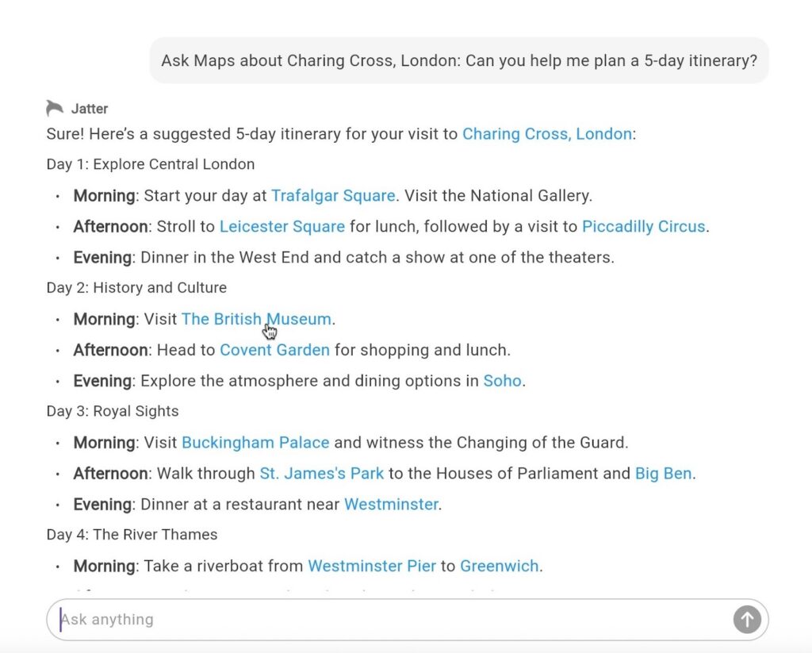This screenshot has height=653, width=812.
Task: Click the Day 4: The River Thames heading
Action: [132, 535]
